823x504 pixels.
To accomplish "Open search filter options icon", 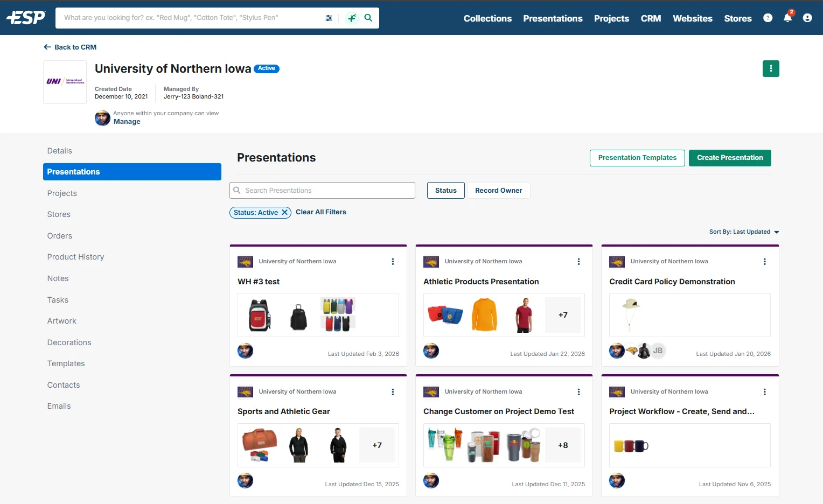I will point(329,18).
